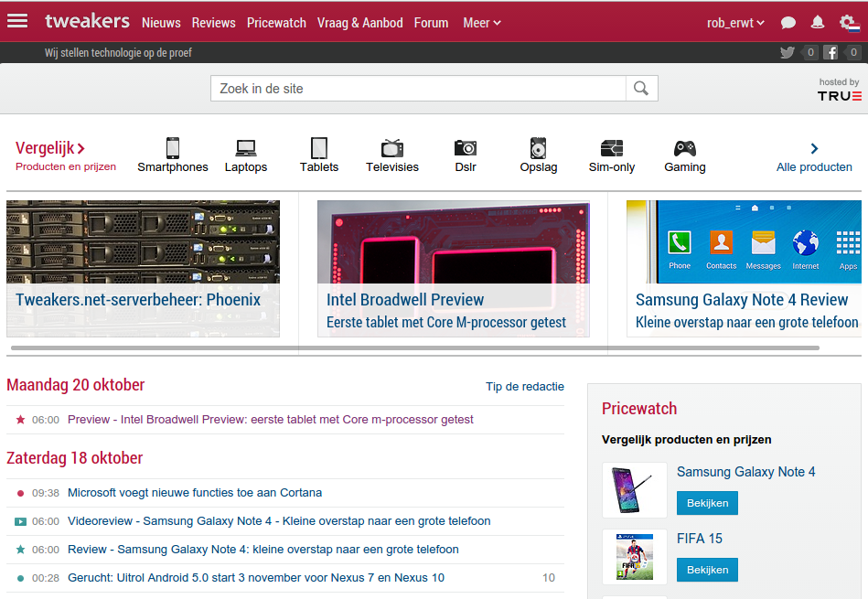Click the star icon beside Broadwell preview
The width and height of the screenshot is (868, 599).
pyautogui.click(x=20, y=420)
